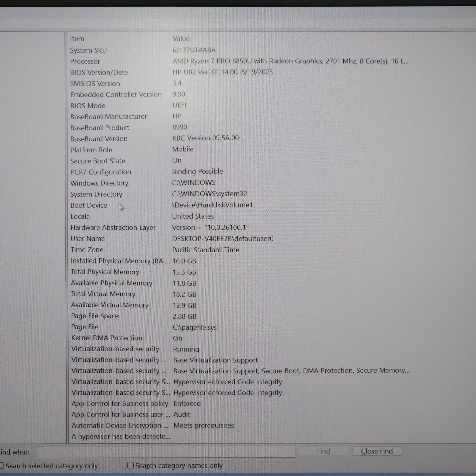Highlight the BaseBoard Product row
Screen dimensions: 476x476
tap(100, 128)
